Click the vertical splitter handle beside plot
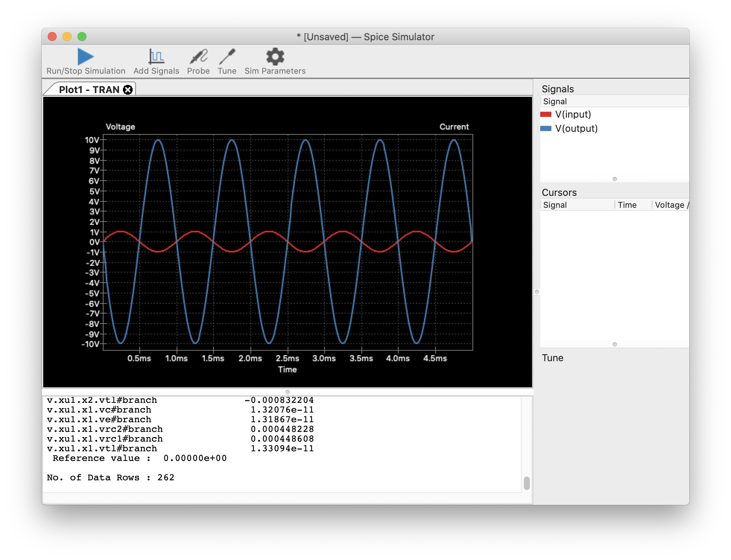 (x=537, y=292)
